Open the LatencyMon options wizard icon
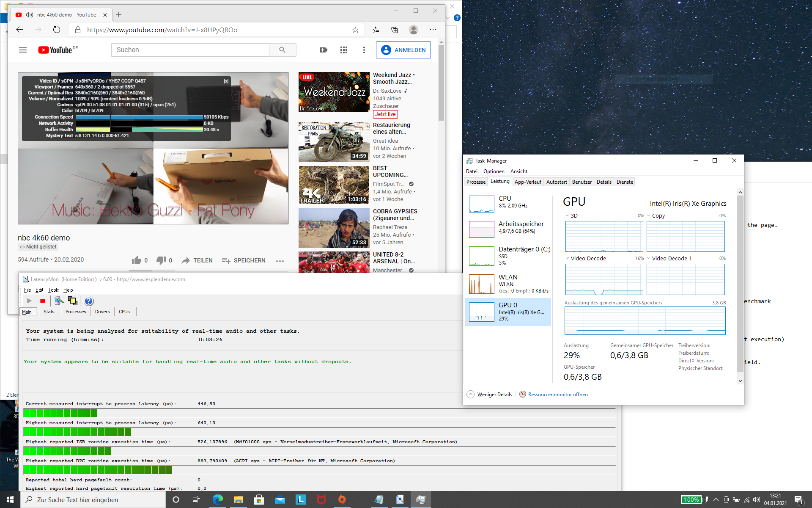 coord(59,301)
